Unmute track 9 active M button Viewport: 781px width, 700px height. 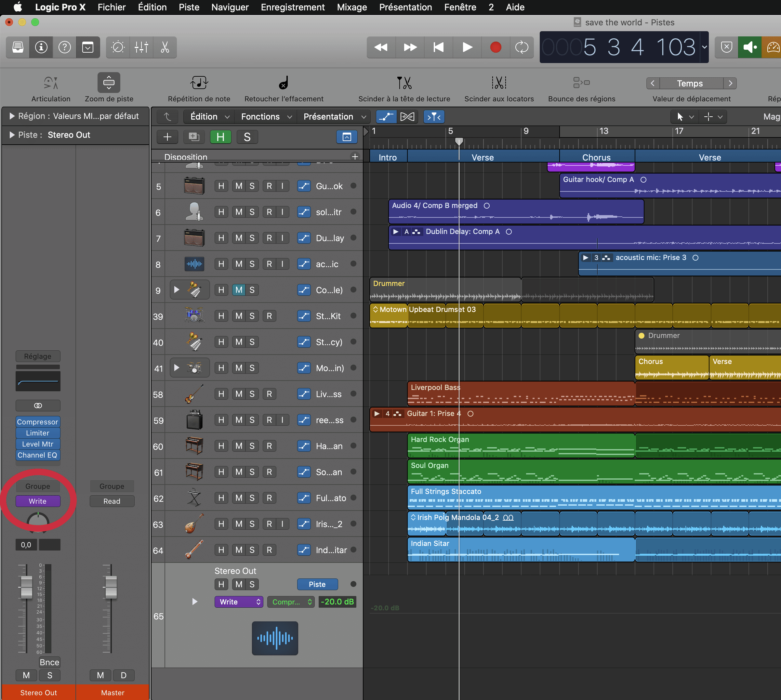(239, 290)
